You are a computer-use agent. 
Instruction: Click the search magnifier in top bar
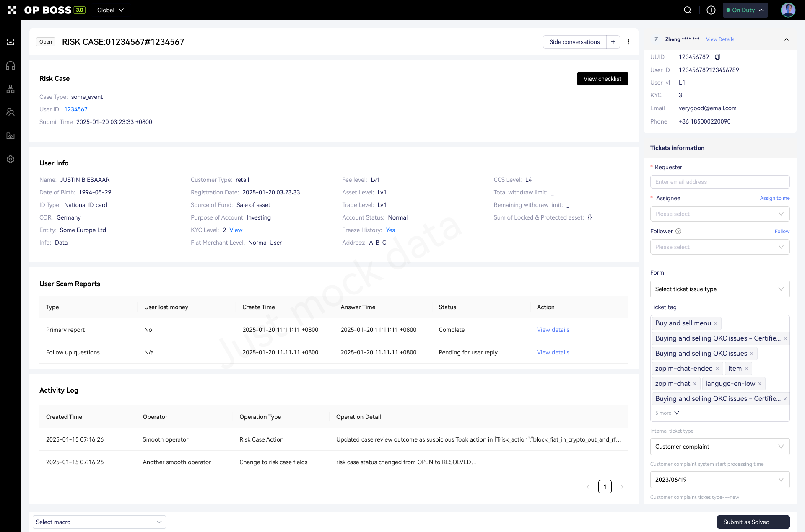tap(688, 10)
